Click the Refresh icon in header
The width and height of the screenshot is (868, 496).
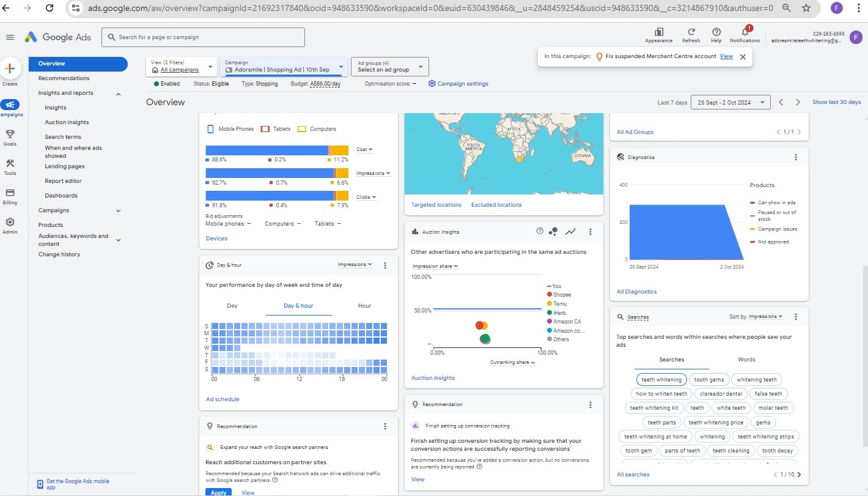[691, 32]
